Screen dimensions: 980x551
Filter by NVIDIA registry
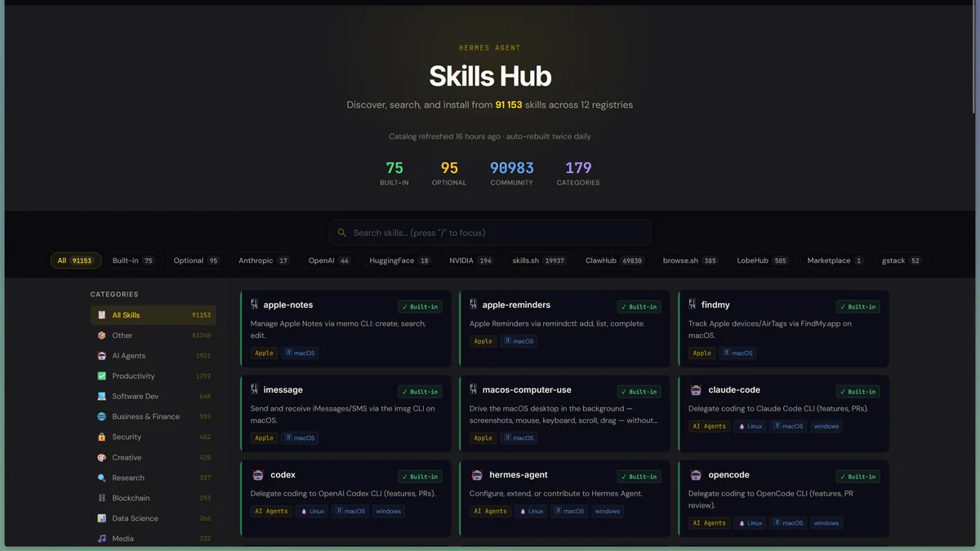pos(471,260)
